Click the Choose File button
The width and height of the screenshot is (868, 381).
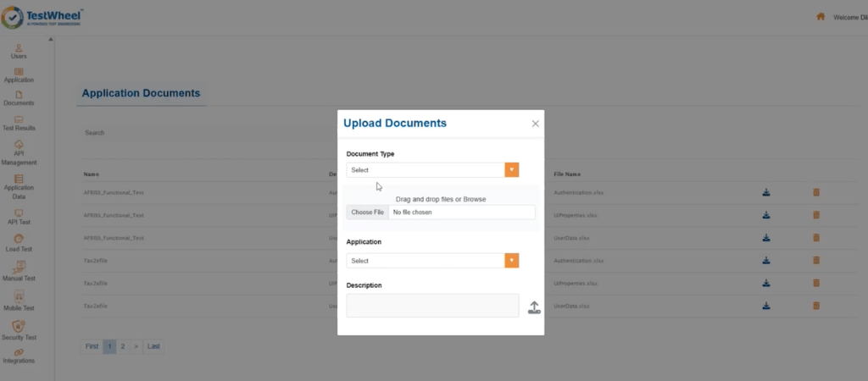368,213
